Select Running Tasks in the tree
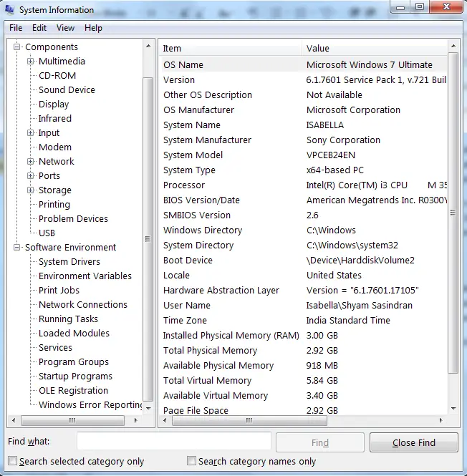This screenshot has height=476, width=467. click(68, 319)
